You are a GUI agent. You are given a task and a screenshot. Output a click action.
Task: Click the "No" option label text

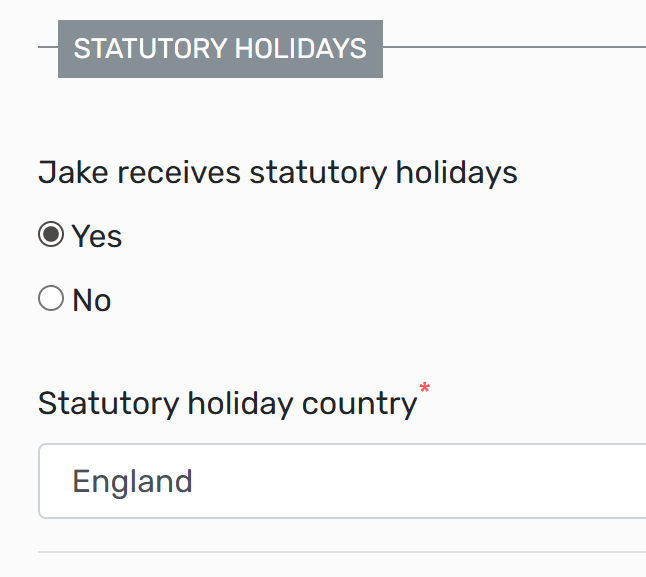(x=92, y=301)
